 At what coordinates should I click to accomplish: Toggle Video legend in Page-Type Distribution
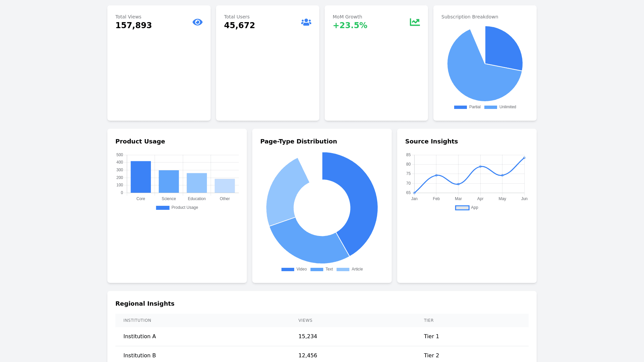pyautogui.click(x=294, y=269)
